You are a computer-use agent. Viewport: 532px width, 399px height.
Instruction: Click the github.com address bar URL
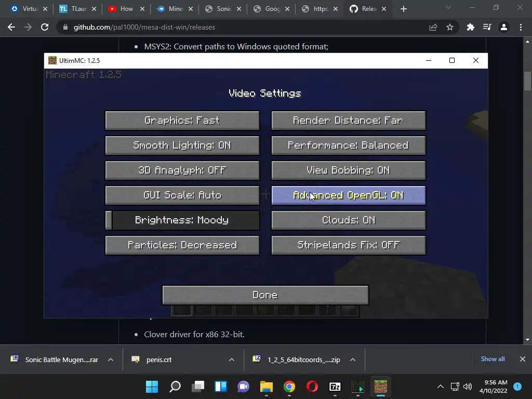144,27
